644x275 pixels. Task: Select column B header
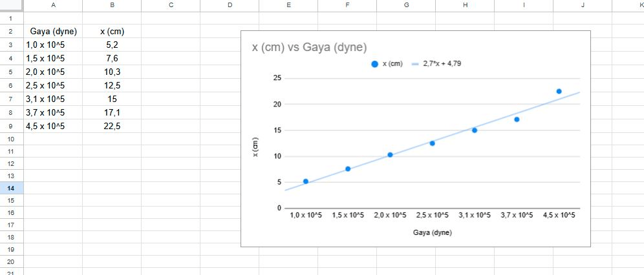pyautogui.click(x=112, y=5)
